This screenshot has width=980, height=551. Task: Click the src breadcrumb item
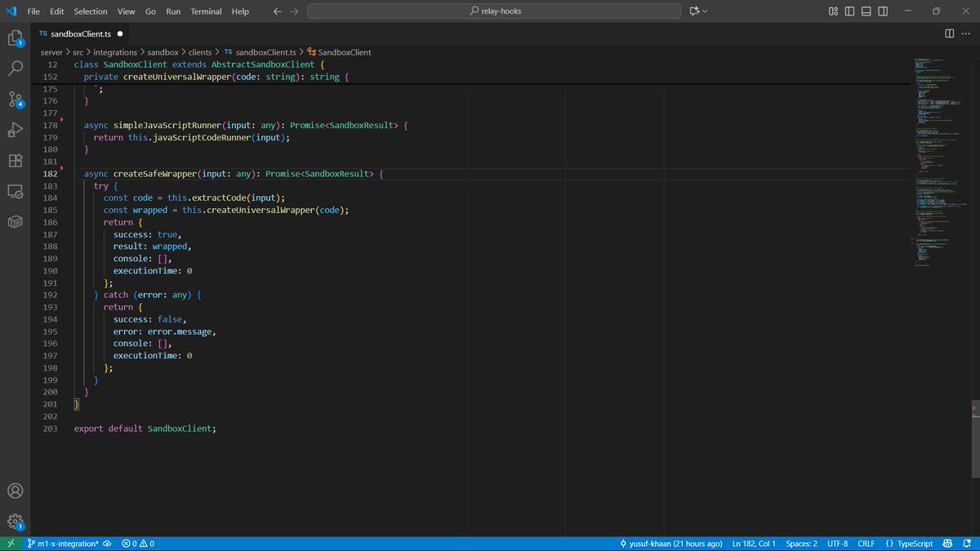click(78, 52)
